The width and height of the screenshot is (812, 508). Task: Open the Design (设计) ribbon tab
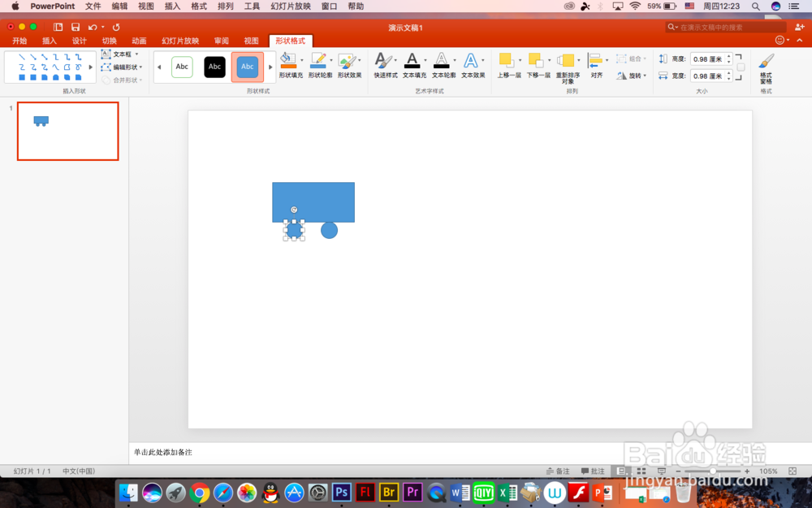80,41
